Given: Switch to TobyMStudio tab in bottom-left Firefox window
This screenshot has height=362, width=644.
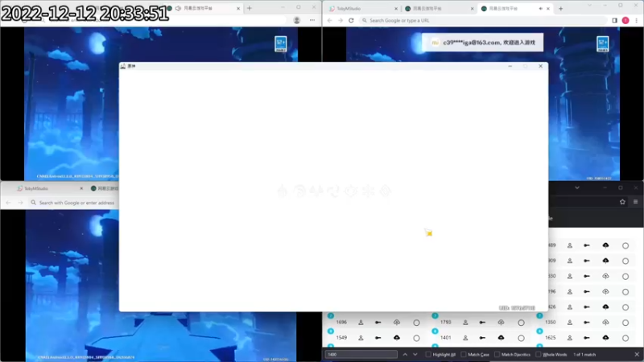Looking at the screenshot, I should point(49,188).
